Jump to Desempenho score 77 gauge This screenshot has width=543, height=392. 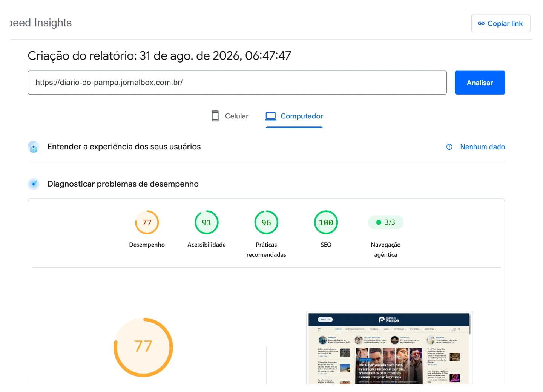147,222
